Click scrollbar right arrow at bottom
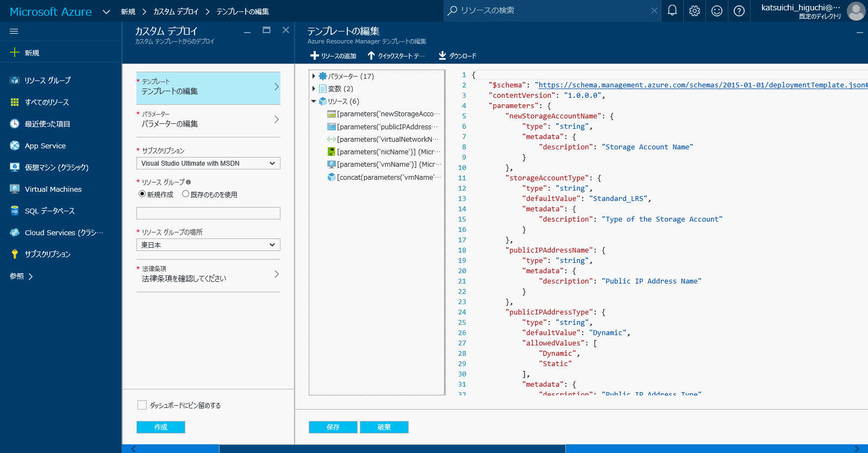The image size is (868, 453). pos(857,449)
